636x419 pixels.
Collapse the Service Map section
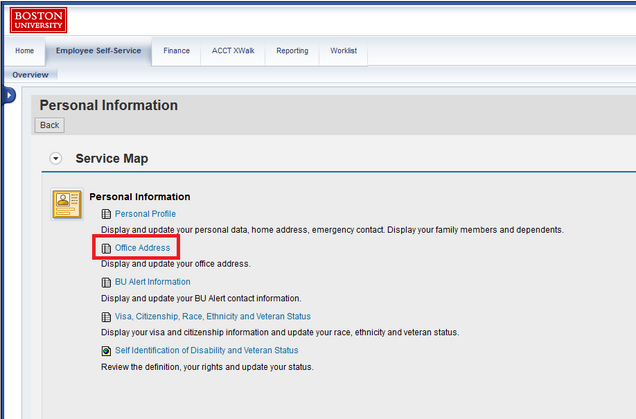click(56, 158)
